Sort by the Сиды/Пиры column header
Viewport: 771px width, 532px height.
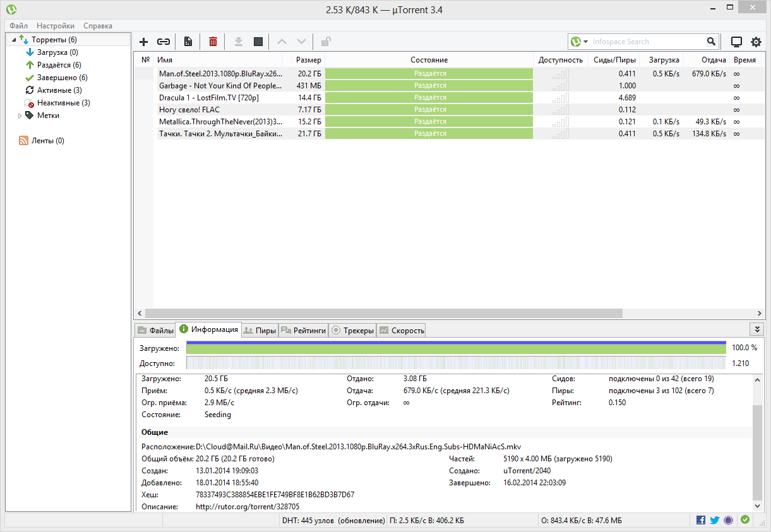[614, 60]
